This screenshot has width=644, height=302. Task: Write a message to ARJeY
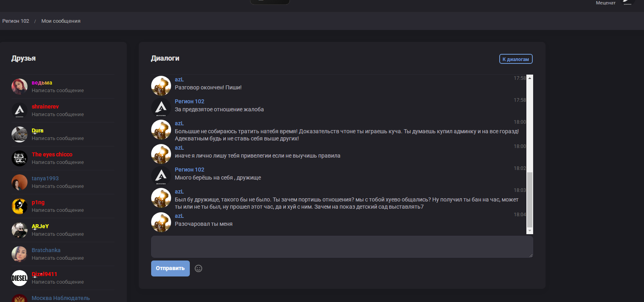point(58,234)
